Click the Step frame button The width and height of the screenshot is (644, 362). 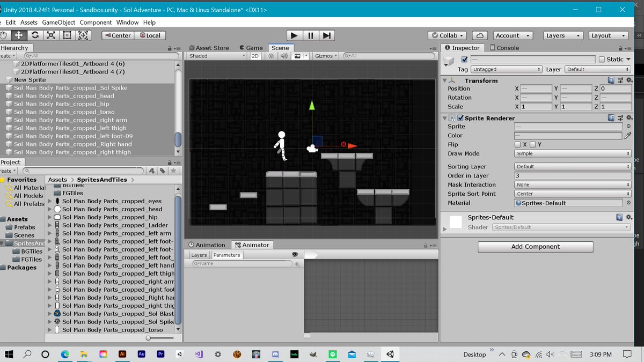(326, 35)
